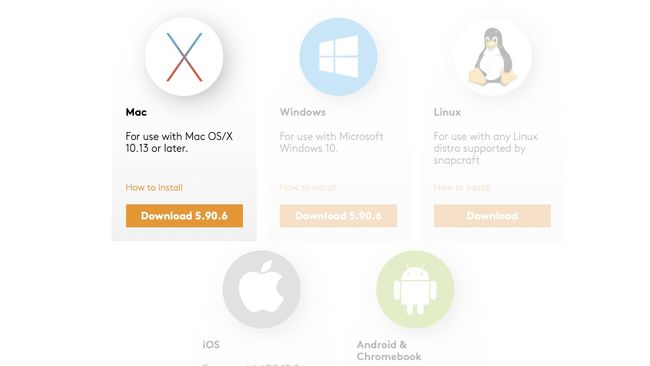Click the Windows logo icon

(x=338, y=57)
